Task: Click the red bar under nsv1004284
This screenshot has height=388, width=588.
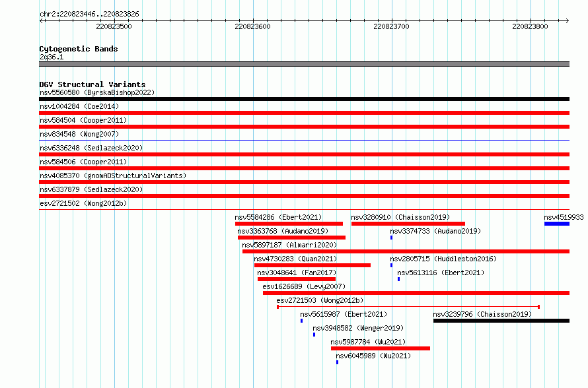Action: point(304,113)
